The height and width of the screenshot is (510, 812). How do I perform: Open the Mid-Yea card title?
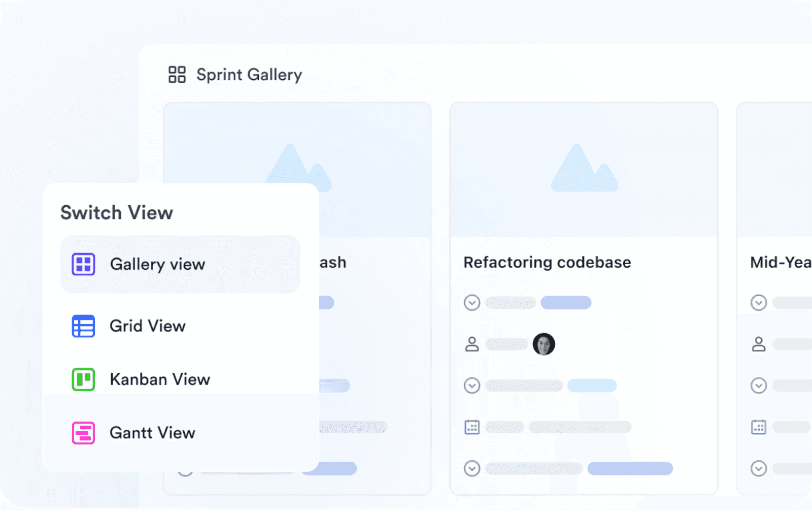781,262
